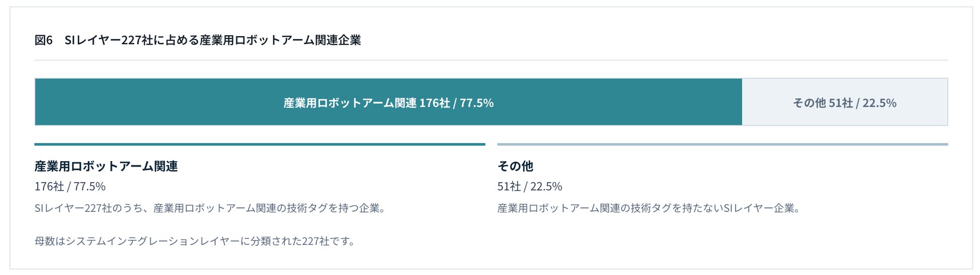This screenshot has height=275, width=980.
Task: Click the gray-blue line above その他 legend
Action: coord(723,145)
